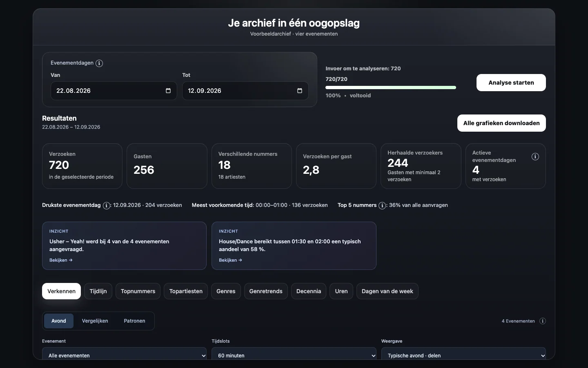Select the Avond view mode
Image resolution: width=588 pixels, height=368 pixels.
click(x=59, y=321)
